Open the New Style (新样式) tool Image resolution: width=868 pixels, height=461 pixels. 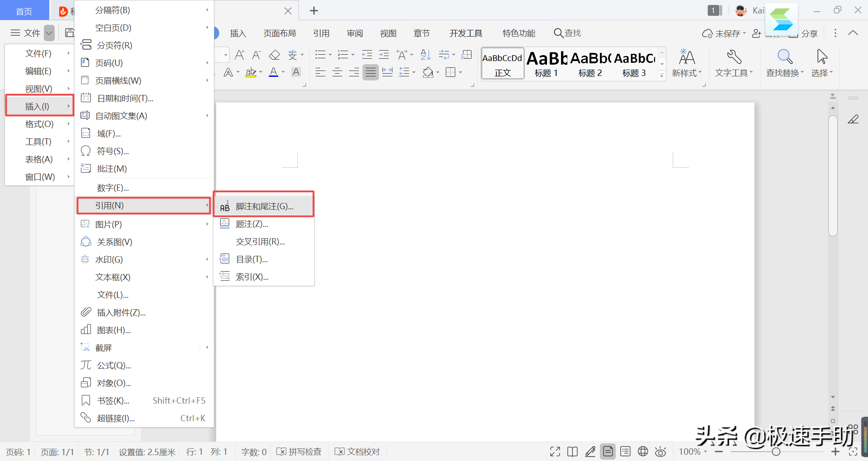click(x=687, y=63)
